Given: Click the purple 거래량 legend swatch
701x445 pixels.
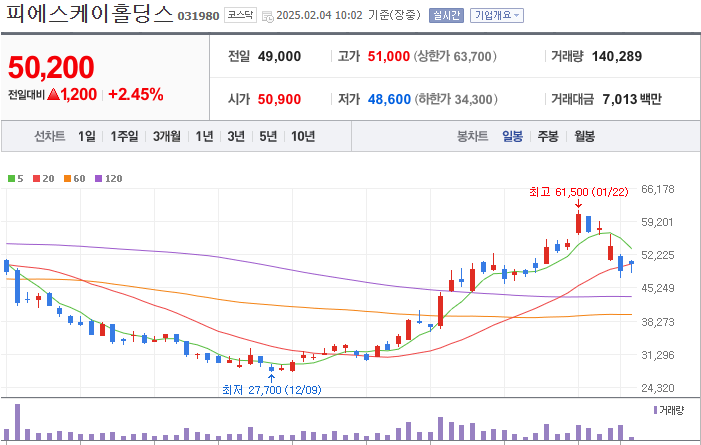Looking at the screenshot, I should click(x=655, y=410).
